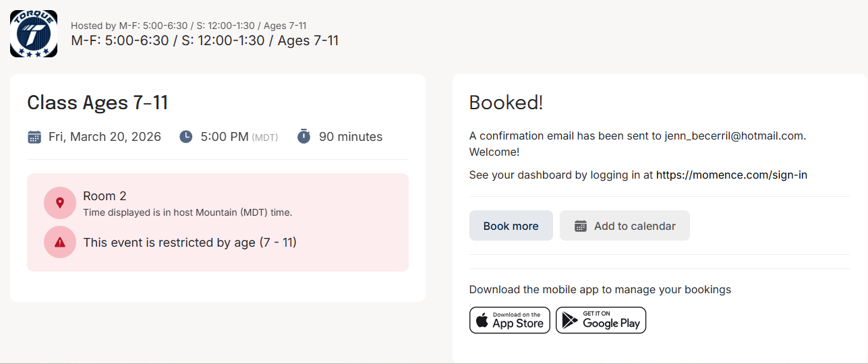This screenshot has width=868, height=364.
Task: Click the stopwatch icon beside 90 minutes
Action: [x=304, y=136]
